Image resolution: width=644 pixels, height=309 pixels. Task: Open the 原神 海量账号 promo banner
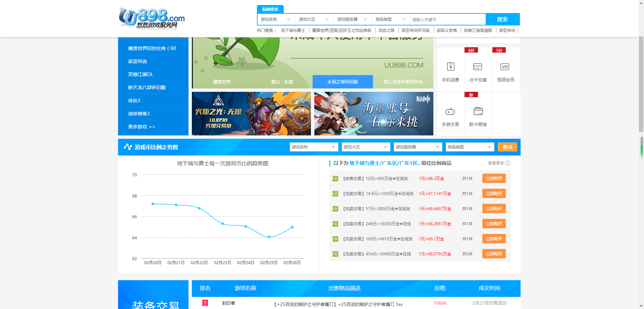pyautogui.click(x=374, y=114)
